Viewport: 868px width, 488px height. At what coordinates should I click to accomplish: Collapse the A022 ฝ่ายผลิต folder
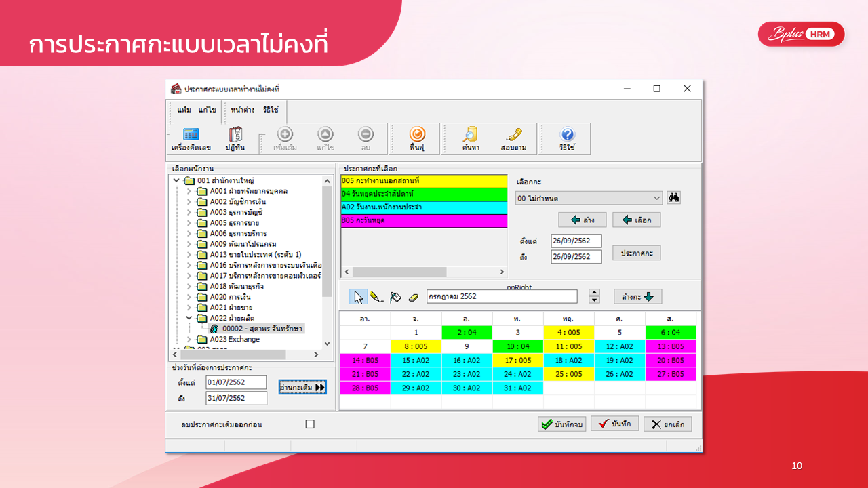(x=189, y=318)
